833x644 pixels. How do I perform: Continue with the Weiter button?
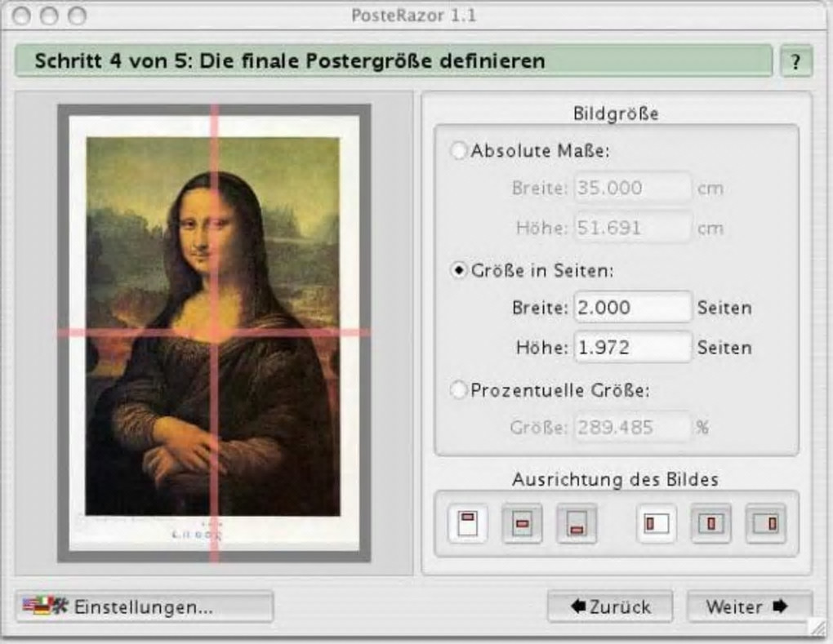(750, 606)
